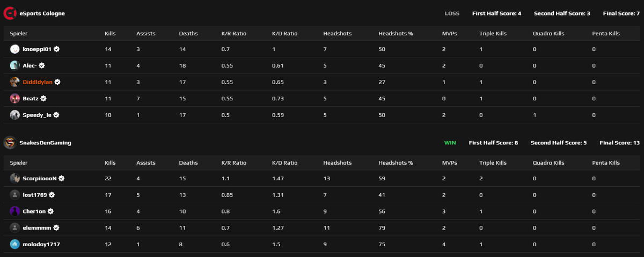Click Kills column header in eSports Cologne table
Viewport: 644px width, 257px height.
[110, 33]
